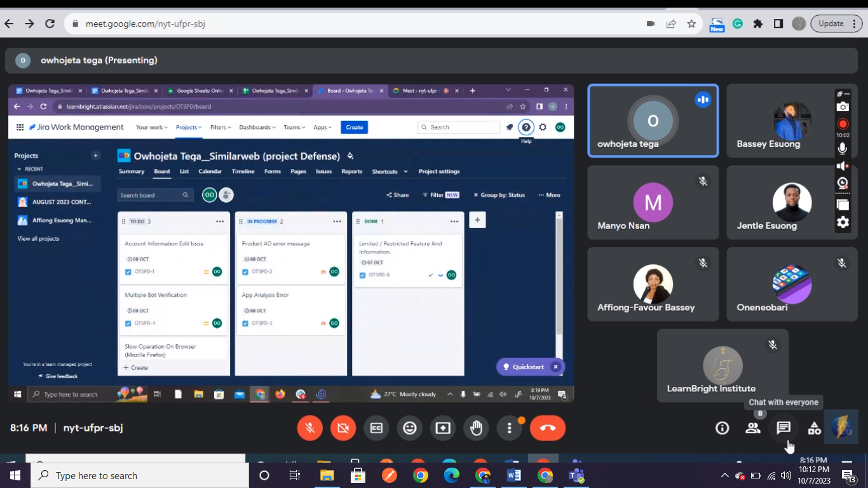
Task: Open Jira settings gear in header
Action: (543, 127)
